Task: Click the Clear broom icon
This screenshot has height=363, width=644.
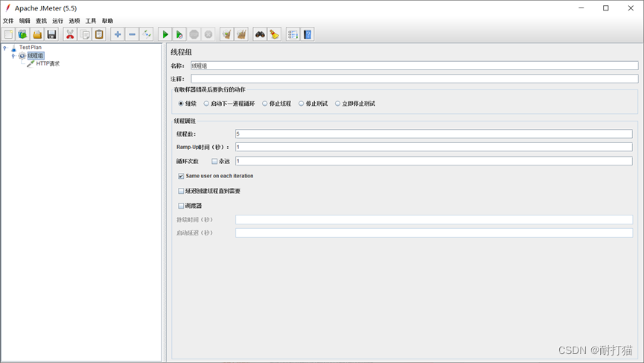Action: point(227,34)
